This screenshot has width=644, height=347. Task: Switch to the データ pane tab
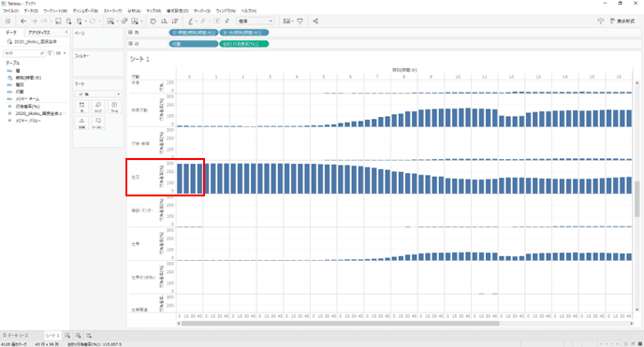11,33
